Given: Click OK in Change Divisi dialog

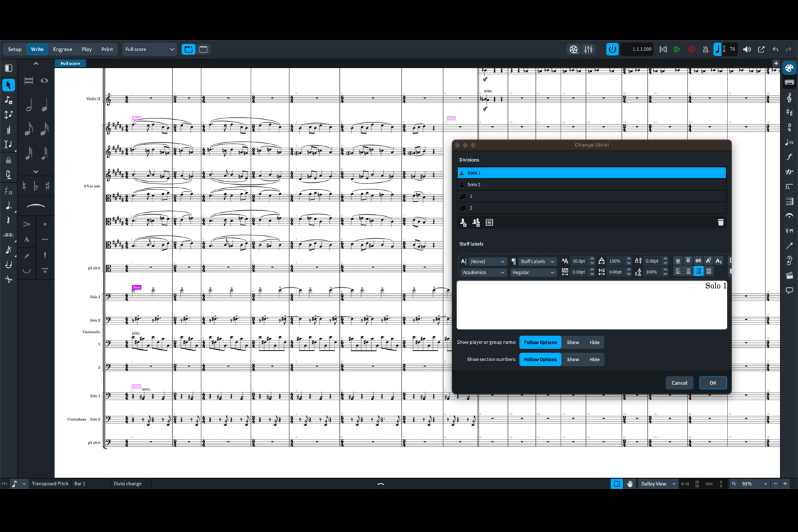Looking at the screenshot, I should point(712,383).
